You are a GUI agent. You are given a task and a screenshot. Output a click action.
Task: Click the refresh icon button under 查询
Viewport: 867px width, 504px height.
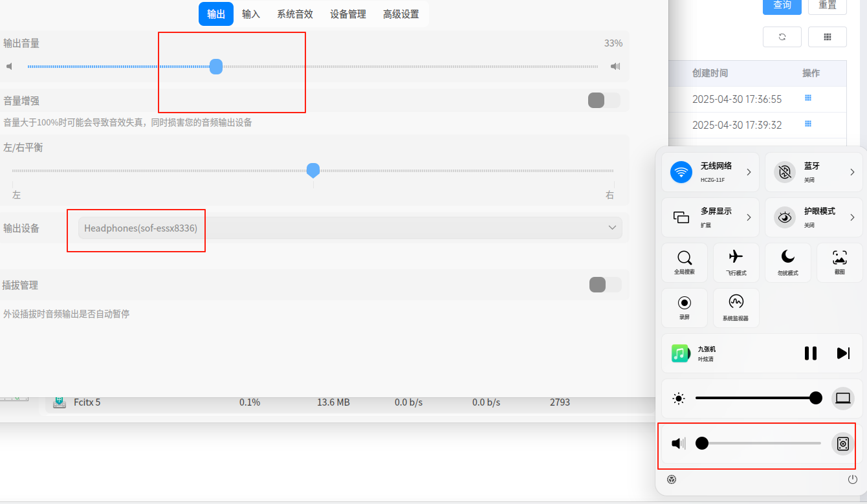point(782,37)
